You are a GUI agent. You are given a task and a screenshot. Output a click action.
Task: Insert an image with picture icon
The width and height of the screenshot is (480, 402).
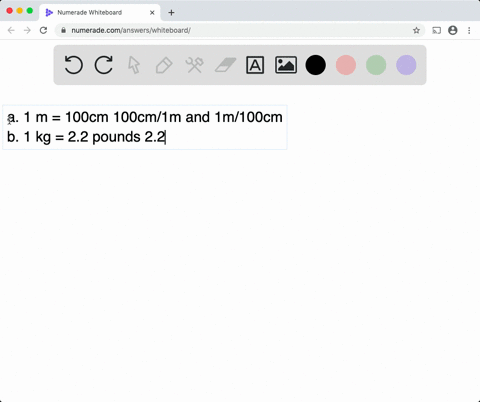286,65
